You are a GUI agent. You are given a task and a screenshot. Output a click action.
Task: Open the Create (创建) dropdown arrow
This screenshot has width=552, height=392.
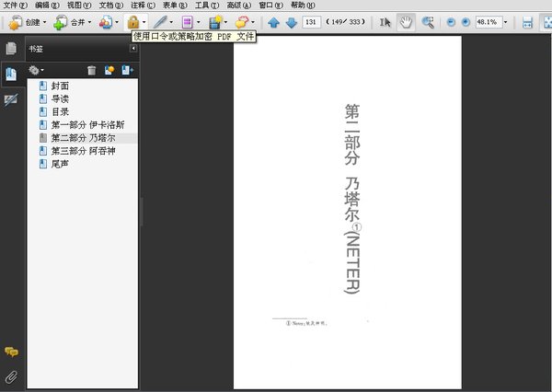(x=45, y=22)
